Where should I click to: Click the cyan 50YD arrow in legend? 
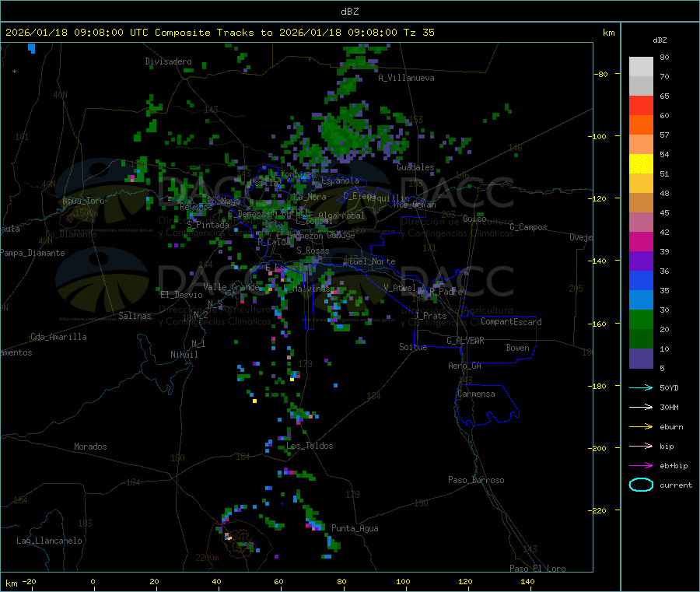click(641, 387)
